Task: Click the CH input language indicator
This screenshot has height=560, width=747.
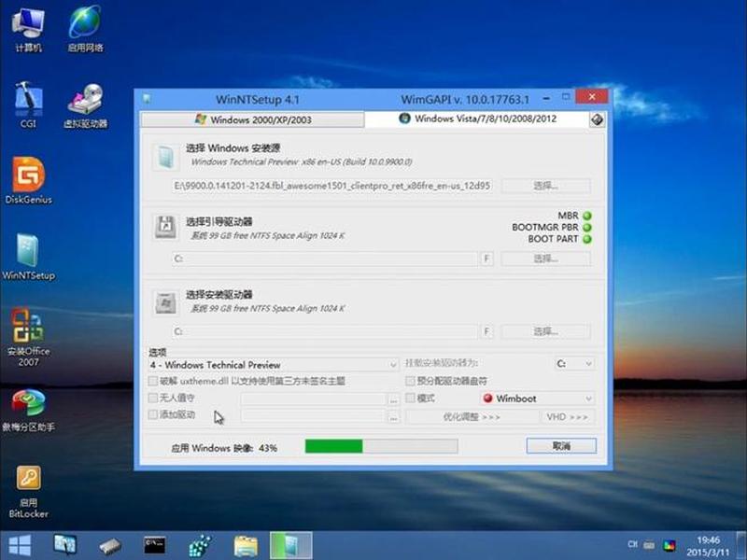Action: coord(632,544)
